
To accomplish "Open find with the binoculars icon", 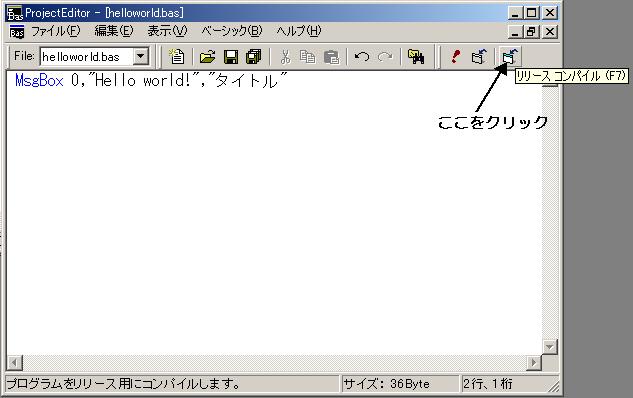I will click(x=416, y=57).
